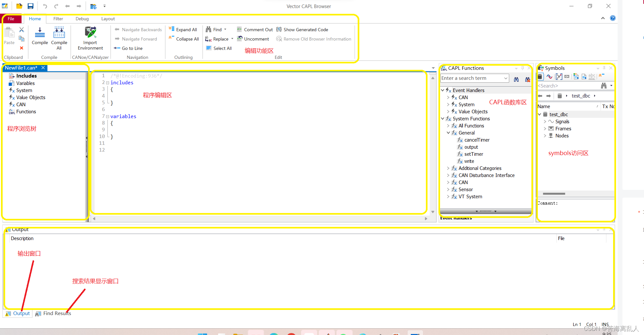This screenshot has height=335, width=644.
Task: Click the clear search binoculars icon in CAPL Functions
Action: [x=528, y=79]
